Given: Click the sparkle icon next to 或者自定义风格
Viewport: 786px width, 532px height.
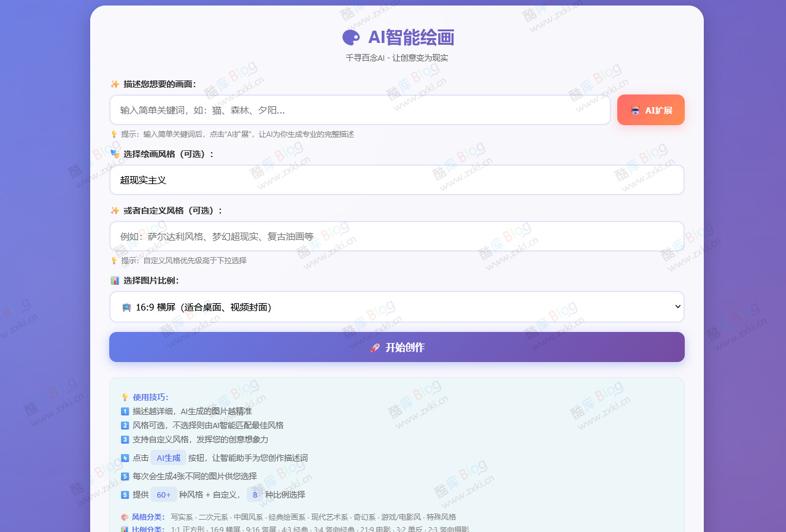Looking at the screenshot, I should pyautogui.click(x=115, y=210).
